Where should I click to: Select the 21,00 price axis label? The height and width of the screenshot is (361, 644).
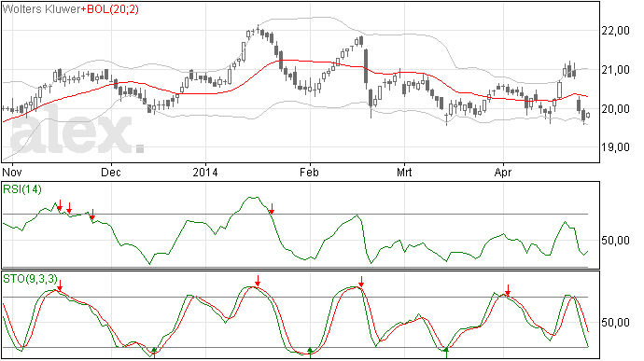click(x=615, y=70)
